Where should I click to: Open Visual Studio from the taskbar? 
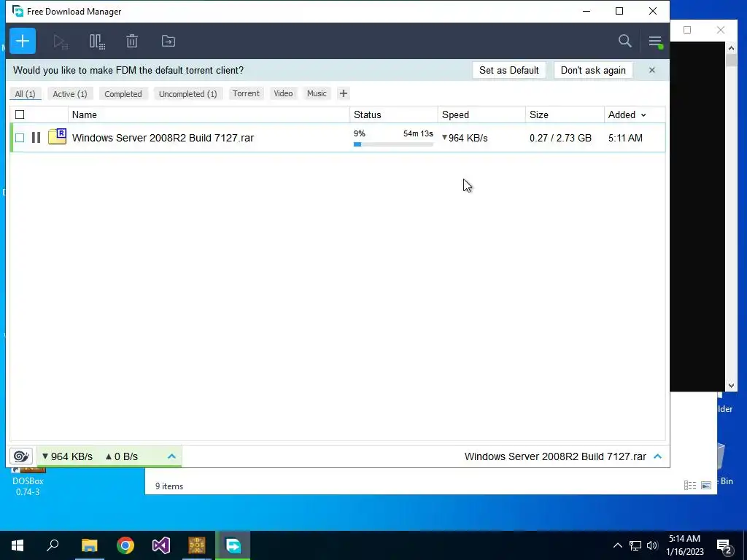coord(161,545)
